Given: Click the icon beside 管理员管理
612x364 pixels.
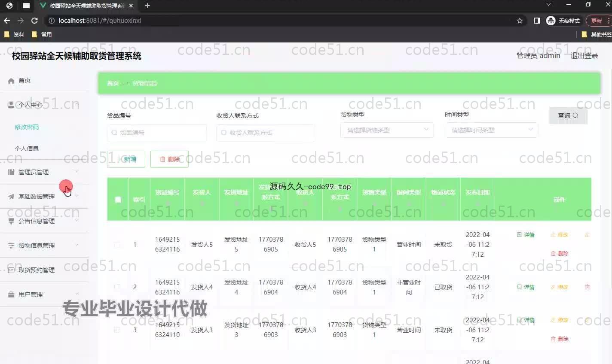Looking at the screenshot, I should [11, 172].
